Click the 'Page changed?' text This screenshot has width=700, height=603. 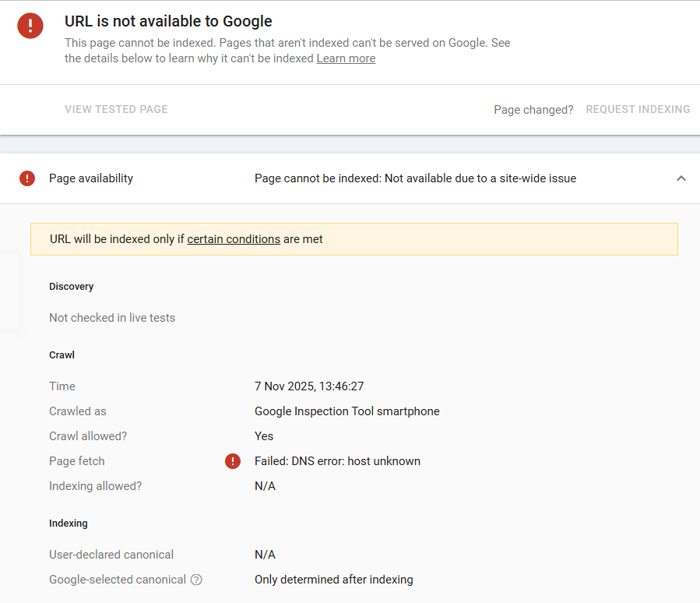[533, 110]
